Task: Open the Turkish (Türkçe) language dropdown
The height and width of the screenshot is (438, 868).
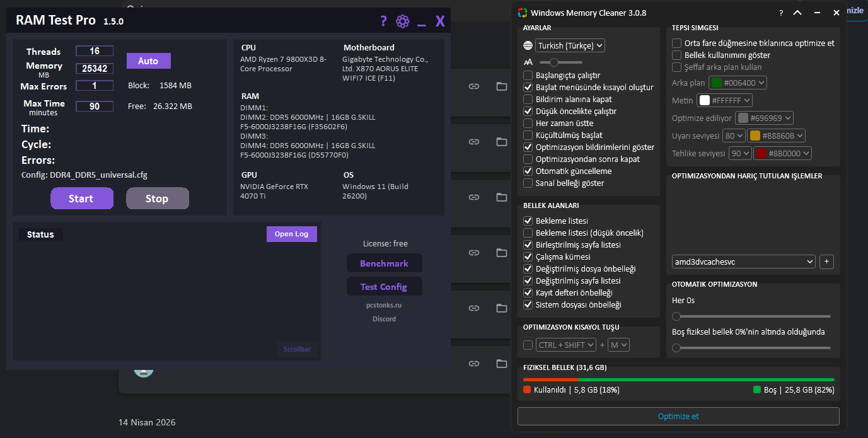Action: click(x=570, y=45)
